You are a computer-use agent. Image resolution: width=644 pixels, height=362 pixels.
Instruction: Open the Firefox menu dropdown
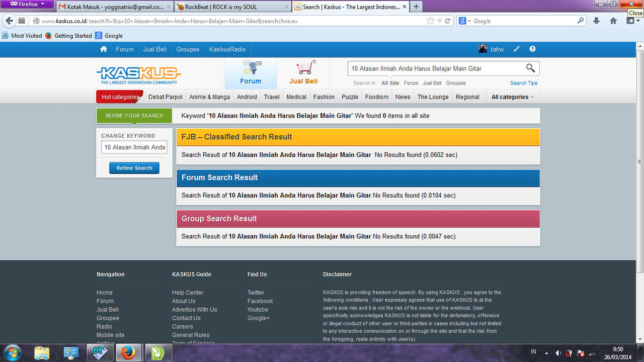click(27, 4)
